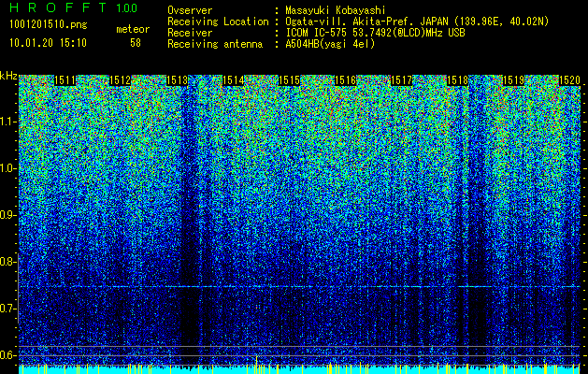Click the 0.9 frequency axis label
Image resolution: width=588 pixels, height=374 pixels.
(8, 215)
